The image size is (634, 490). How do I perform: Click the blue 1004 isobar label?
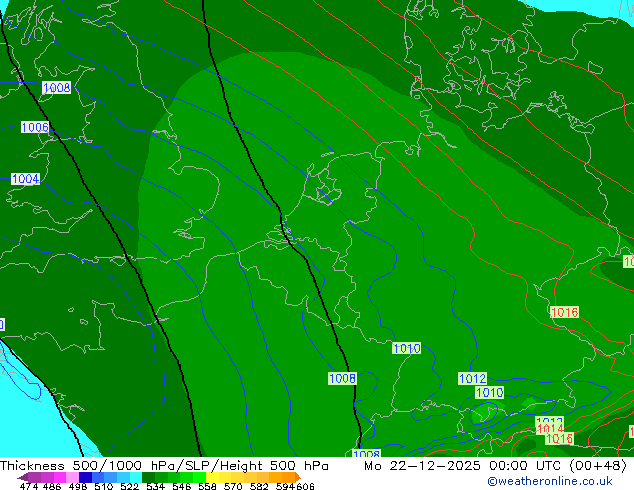pos(25,179)
